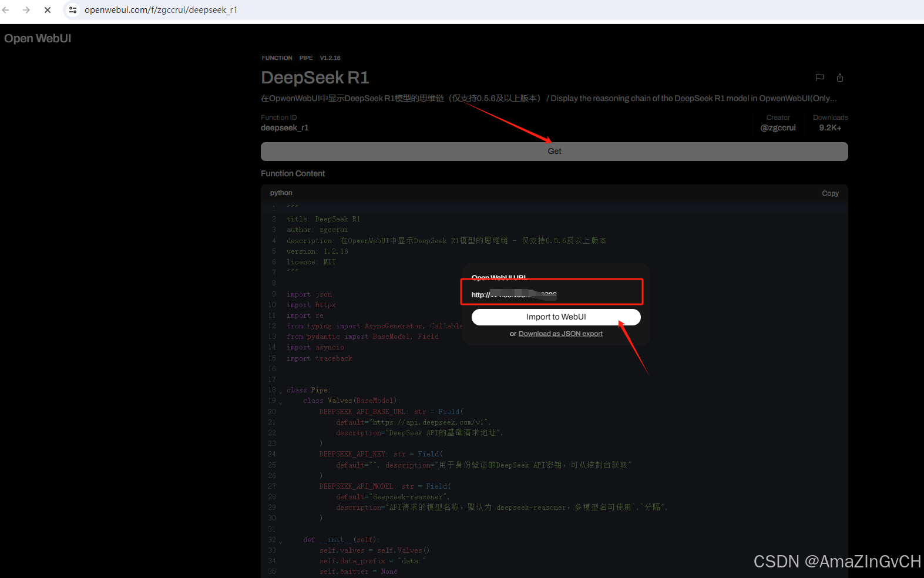The height and width of the screenshot is (578, 924).
Task: Click code line 'import traceback'
Action: coord(319,358)
